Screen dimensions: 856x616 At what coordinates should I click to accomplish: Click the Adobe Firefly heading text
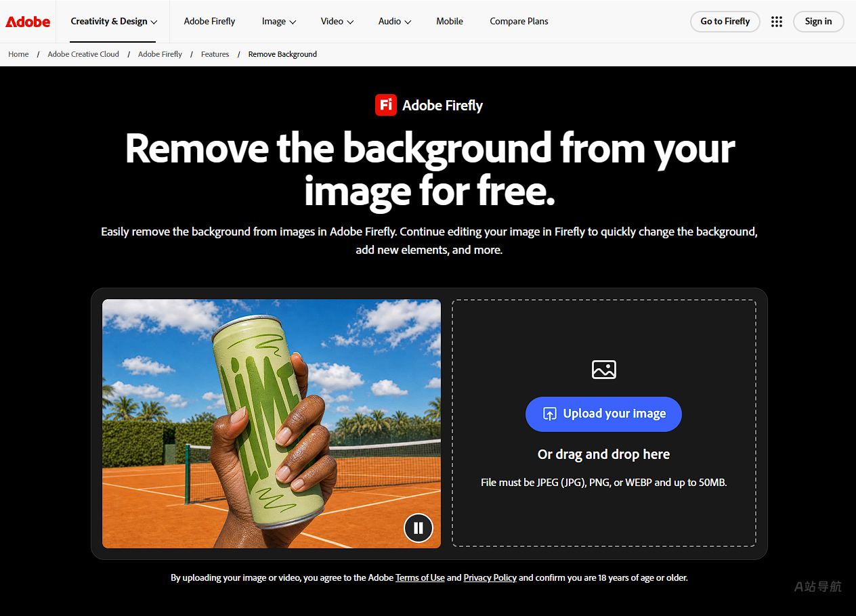click(x=442, y=106)
